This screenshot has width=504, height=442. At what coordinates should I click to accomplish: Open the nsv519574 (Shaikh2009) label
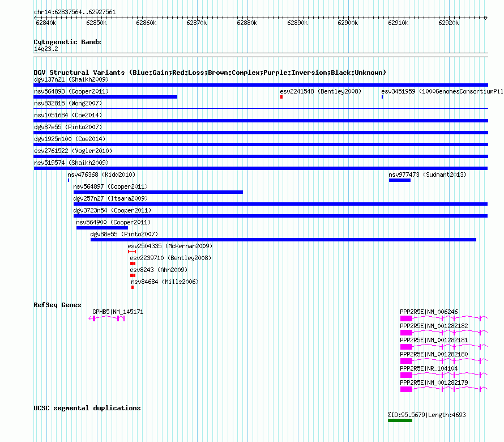71,163
